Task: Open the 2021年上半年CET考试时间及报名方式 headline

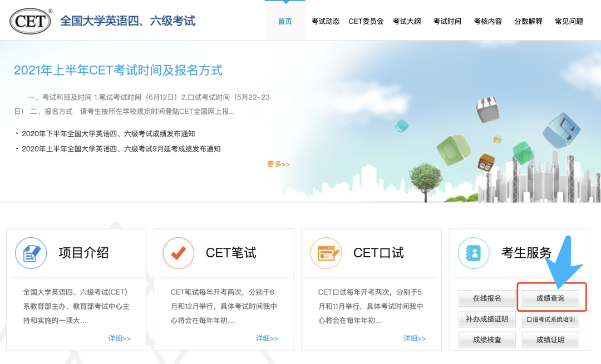Action: pyautogui.click(x=118, y=71)
